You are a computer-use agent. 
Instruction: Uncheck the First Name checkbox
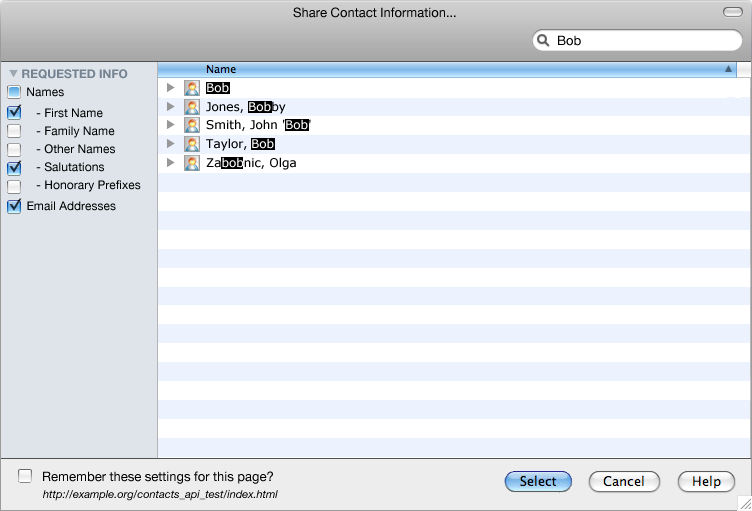pos(14,112)
